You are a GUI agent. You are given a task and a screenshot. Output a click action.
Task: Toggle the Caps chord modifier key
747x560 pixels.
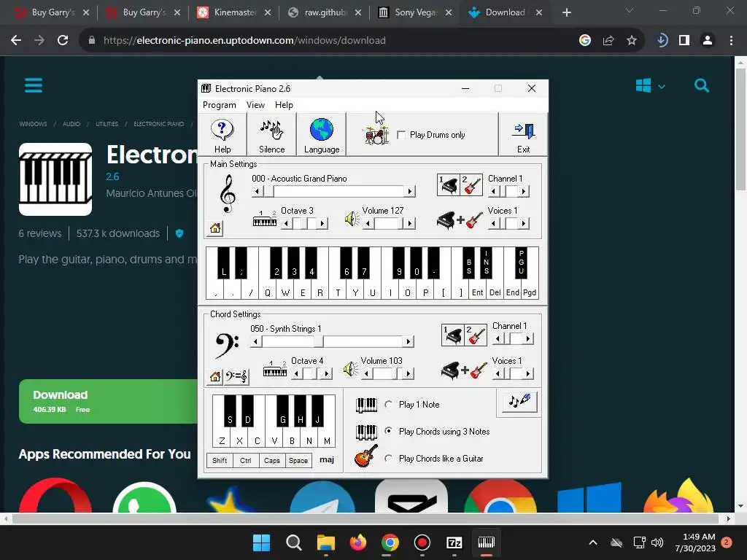tap(272, 461)
